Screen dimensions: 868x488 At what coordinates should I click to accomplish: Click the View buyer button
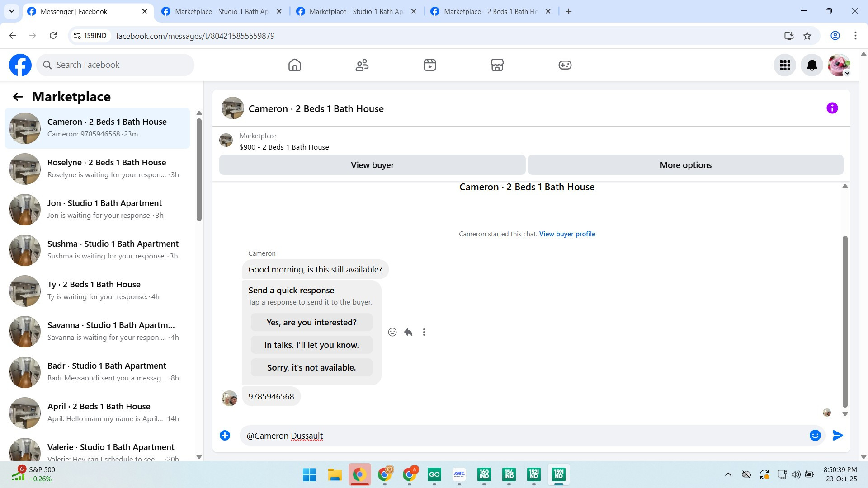372,165
